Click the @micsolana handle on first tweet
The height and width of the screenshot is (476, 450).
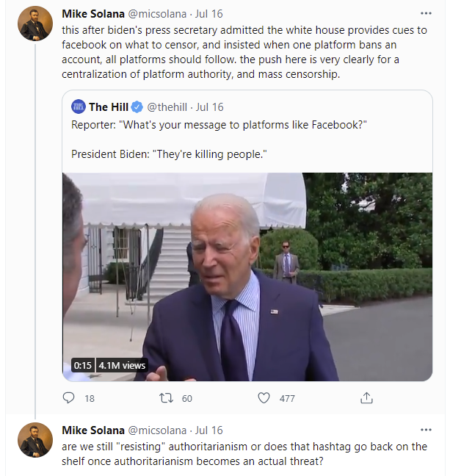pyautogui.click(x=158, y=14)
